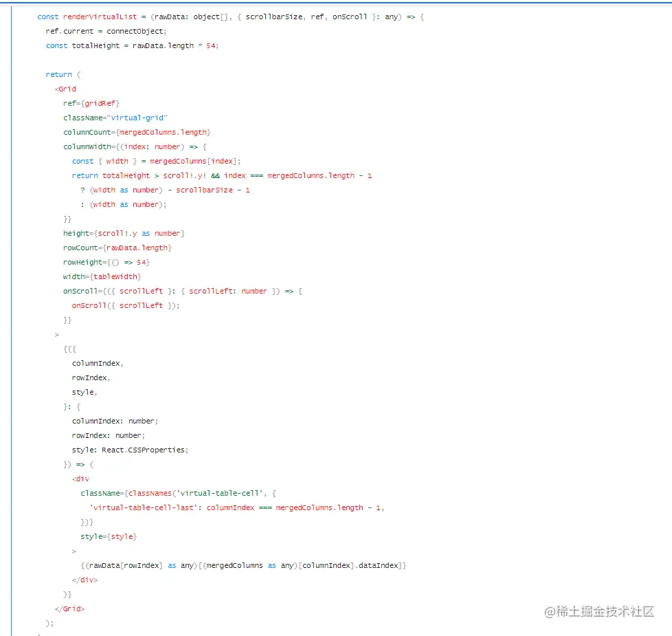Click the closing '</Grid>' tag
The width and height of the screenshot is (672, 636).
[70, 609]
